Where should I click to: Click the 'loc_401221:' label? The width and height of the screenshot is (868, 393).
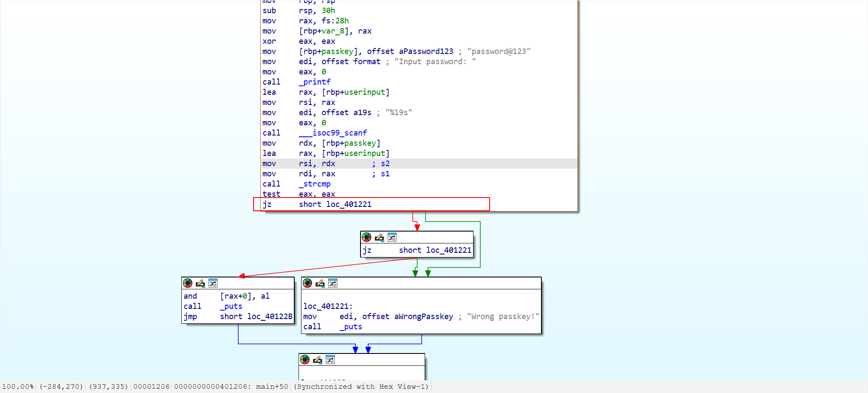(328, 306)
